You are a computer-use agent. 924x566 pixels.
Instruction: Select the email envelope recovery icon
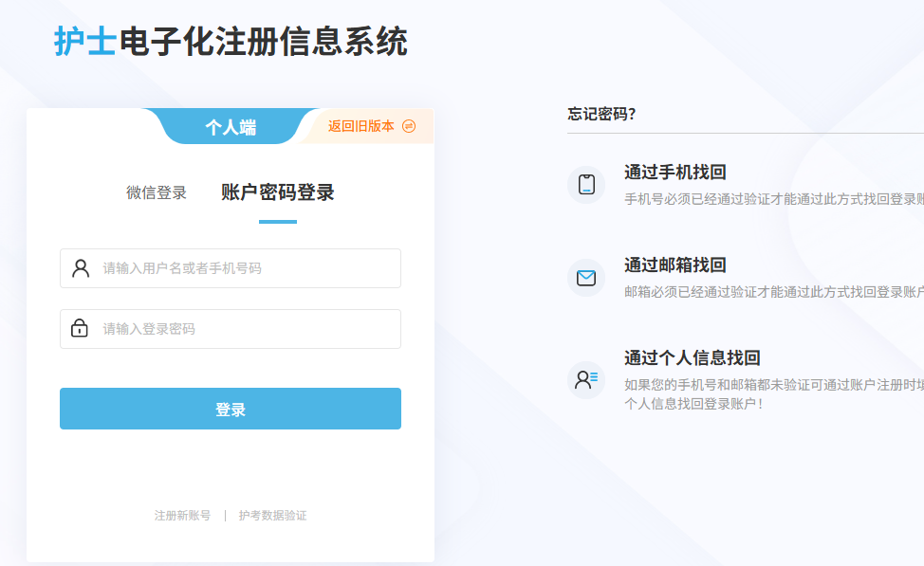(x=586, y=278)
